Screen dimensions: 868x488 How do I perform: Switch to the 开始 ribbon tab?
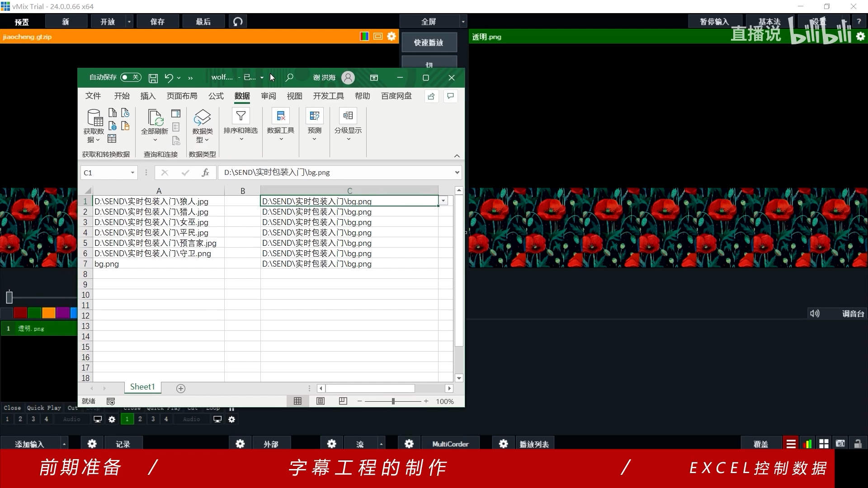(121, 96)
